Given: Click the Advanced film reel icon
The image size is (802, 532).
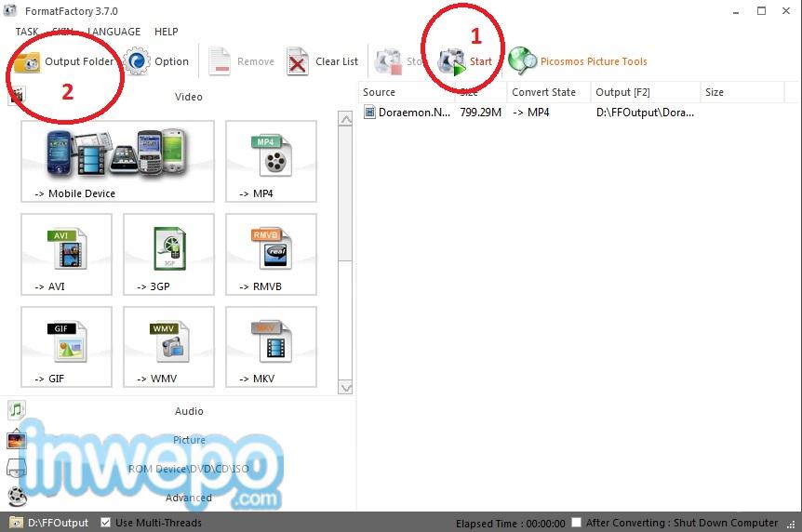Looking at the screenshot, I should tap(18, 497).
